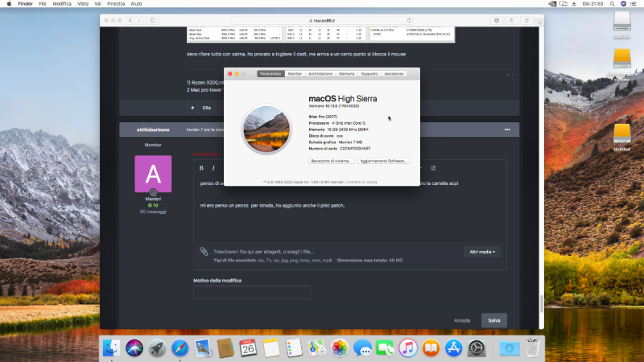Open post options three-dots menu
The height and width of the screenshot is (362, 644).
[507, 130]
